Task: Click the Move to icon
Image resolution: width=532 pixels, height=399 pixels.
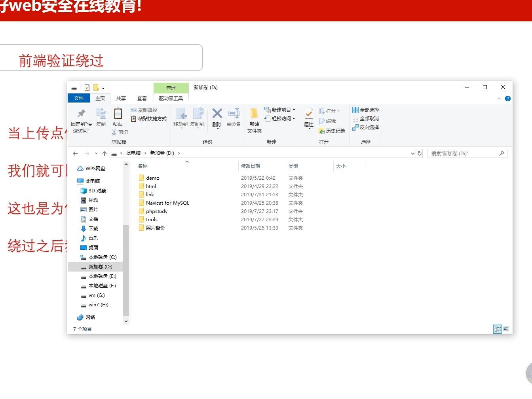Action: point(181,114)
